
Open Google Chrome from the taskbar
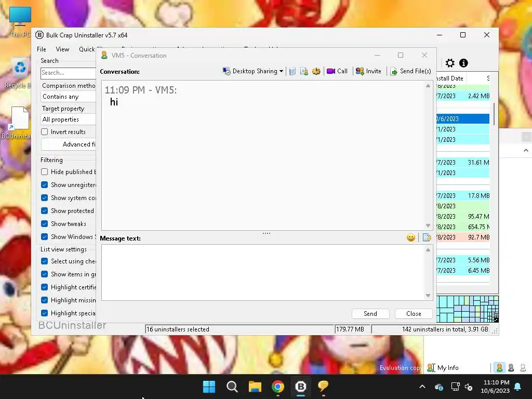(278, 387)
